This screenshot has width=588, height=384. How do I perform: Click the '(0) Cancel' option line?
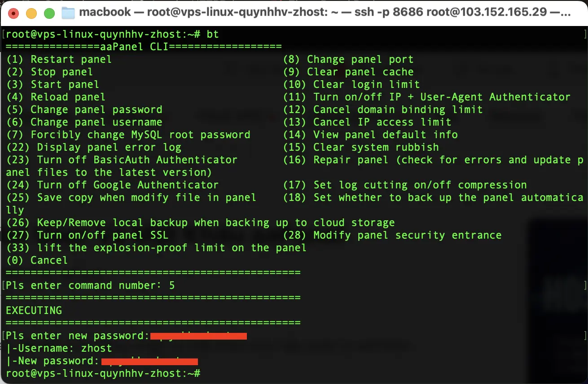pos(37,261)
